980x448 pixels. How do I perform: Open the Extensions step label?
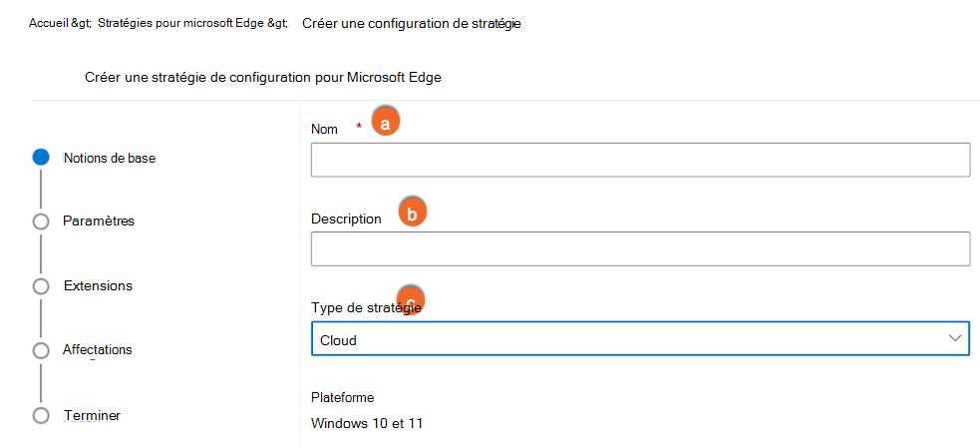(x=98, y=285)
